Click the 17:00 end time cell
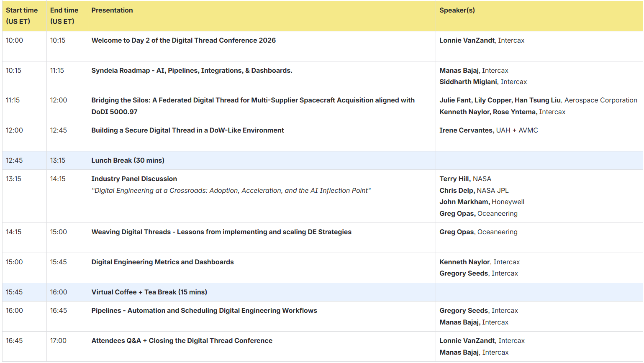This screenshot has width=644, height=363. click(x=67, y=347)
